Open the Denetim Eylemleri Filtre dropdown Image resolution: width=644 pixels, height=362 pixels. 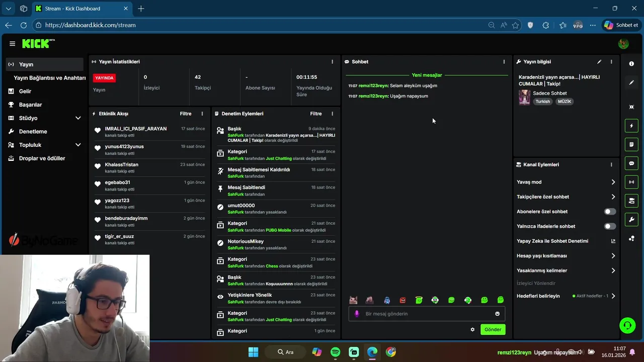click(x=315, y=114)
